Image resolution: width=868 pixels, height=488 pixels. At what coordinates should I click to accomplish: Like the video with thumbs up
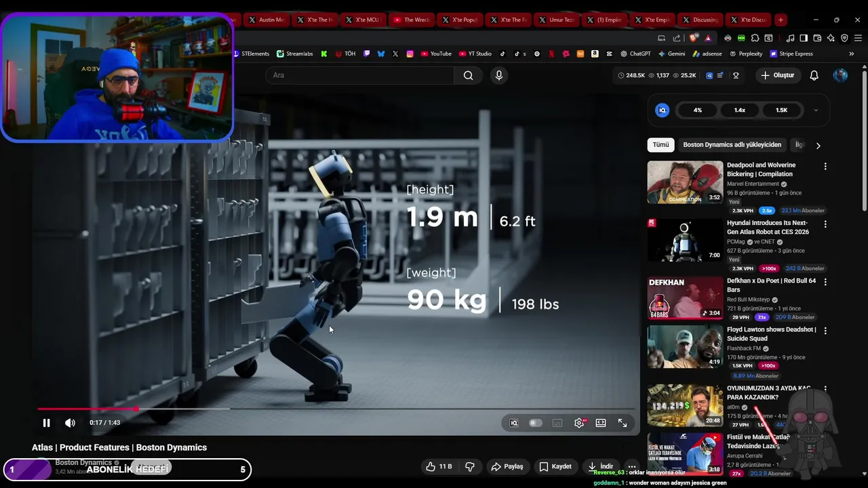click(438, 466)
